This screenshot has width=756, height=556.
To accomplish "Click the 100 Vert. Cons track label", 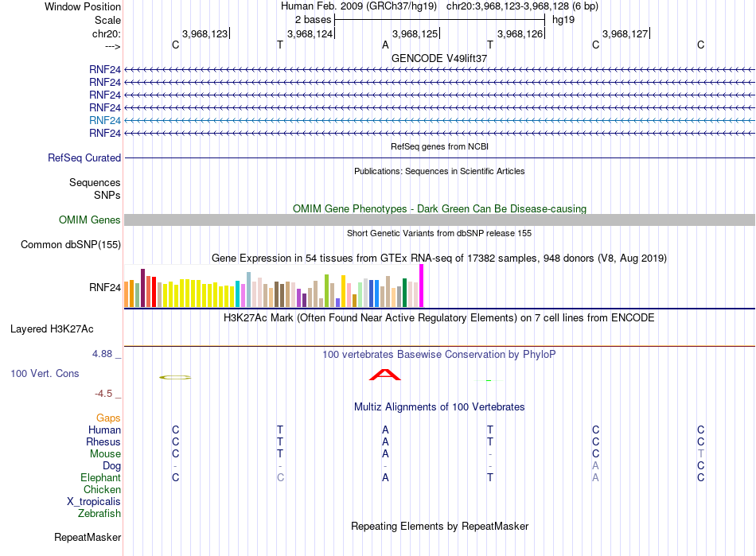I will [x=45, y=373].
